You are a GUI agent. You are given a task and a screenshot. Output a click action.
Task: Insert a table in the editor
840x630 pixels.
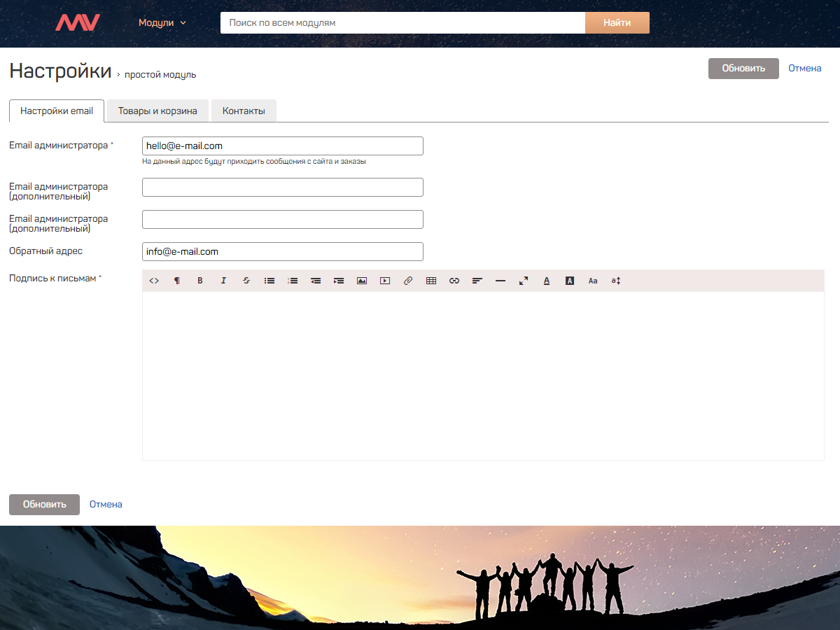pos(431,281)
